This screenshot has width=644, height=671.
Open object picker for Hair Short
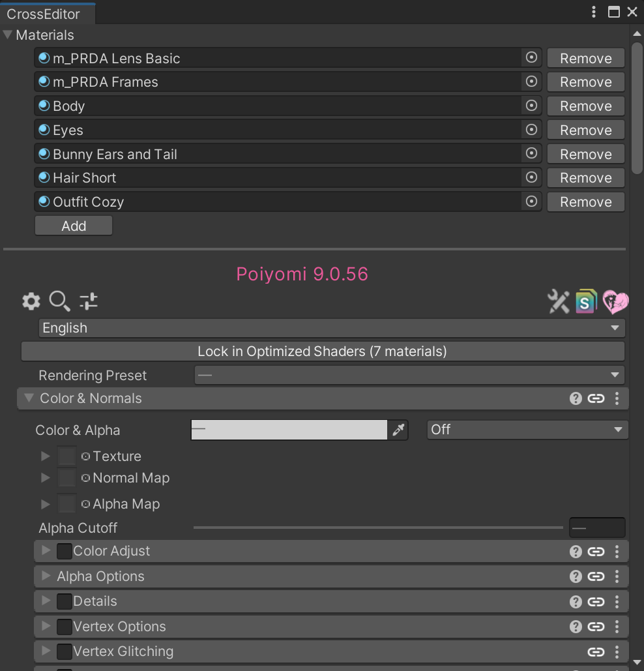pos(531,177)
